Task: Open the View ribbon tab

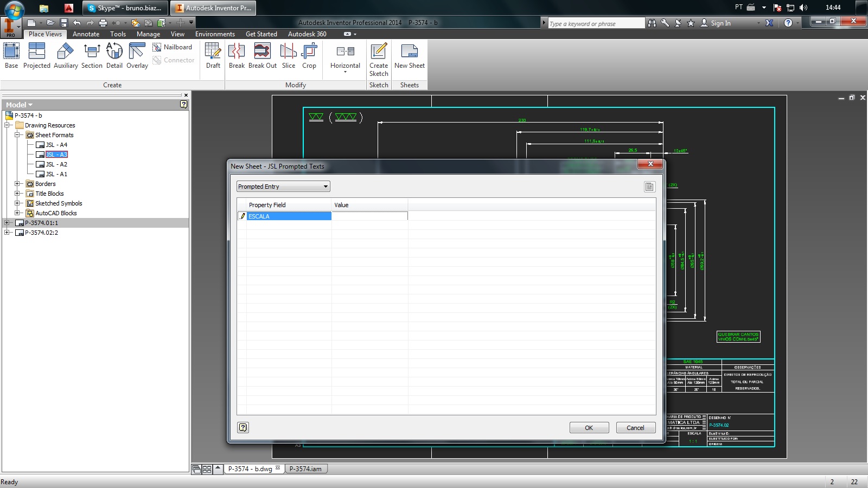Action: pos(177,34)
